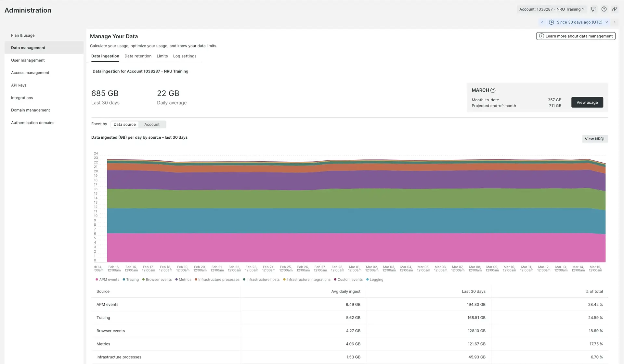Click the help question mark icon
This screenshot has height=364, width=624.
[x=604, y=9]
